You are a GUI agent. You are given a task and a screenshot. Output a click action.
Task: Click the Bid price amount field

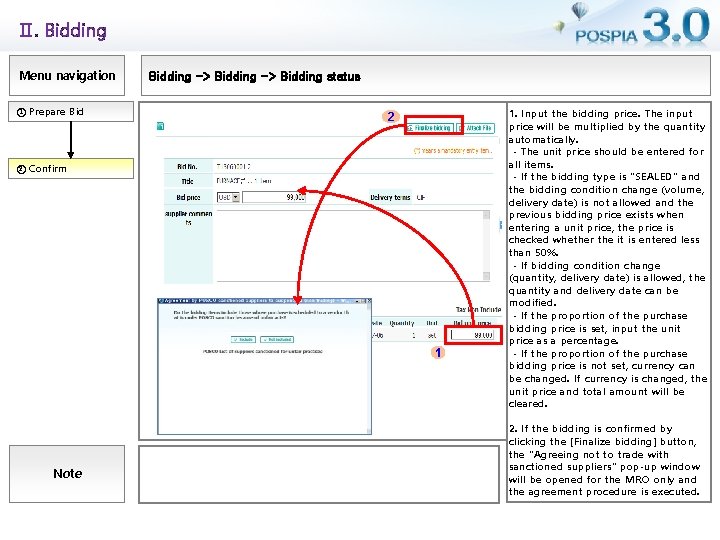point(273,197)
